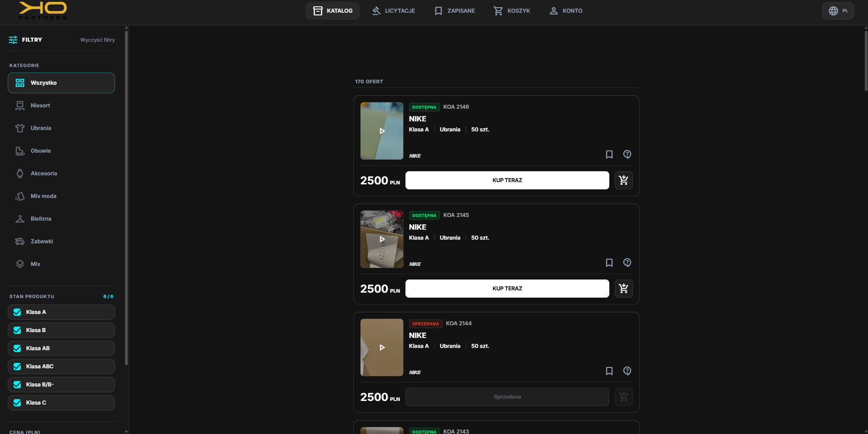Viewport: 868px width, 434px height.
Task: Go to Licytacje auctions tab
Action: (x=393, y=11)
